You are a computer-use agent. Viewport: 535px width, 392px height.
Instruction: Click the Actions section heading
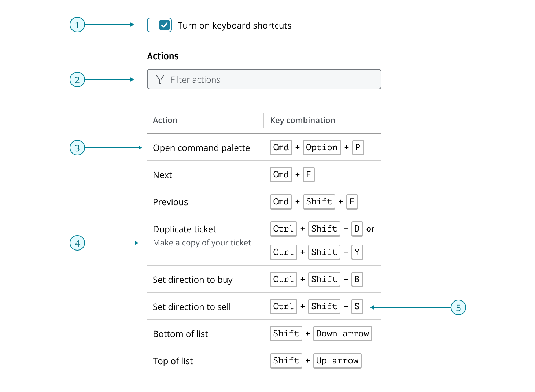[x=163, y=56]
